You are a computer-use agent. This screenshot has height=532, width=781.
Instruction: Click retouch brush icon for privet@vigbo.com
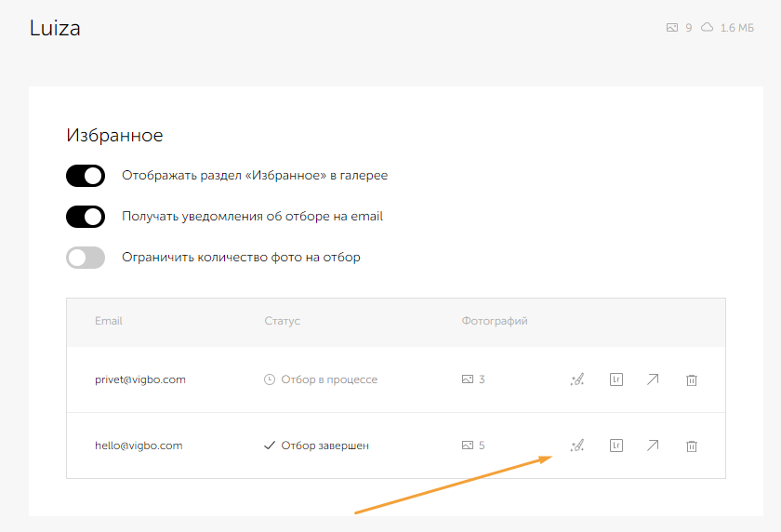click(577, 379)
